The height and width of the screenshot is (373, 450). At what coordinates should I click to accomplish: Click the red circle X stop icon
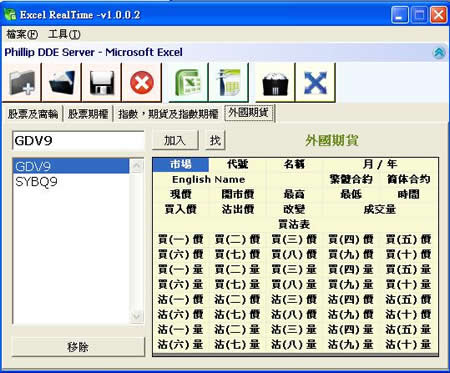[x=142, y=82]
